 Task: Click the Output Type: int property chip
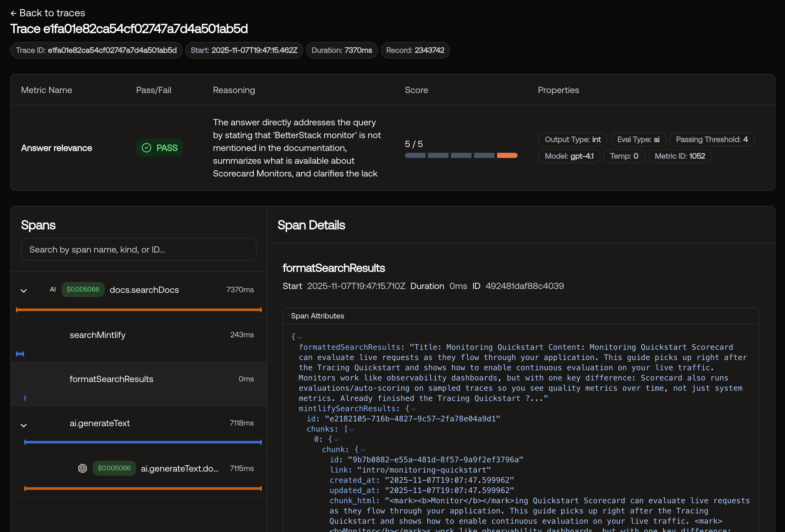point(573,139)
